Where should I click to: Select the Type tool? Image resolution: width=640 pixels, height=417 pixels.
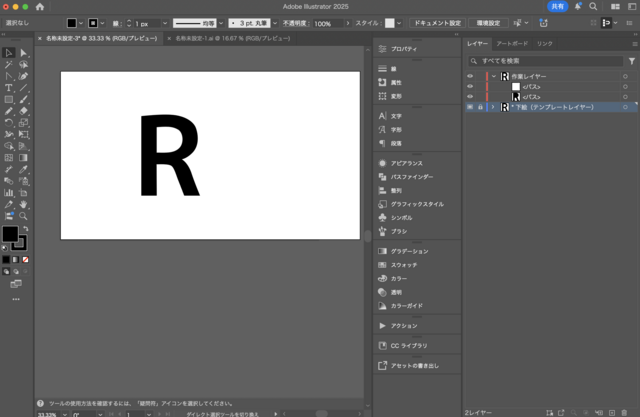9,88
